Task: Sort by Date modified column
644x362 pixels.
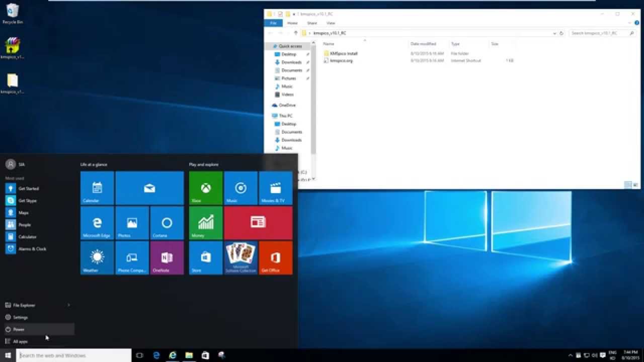Action: coord(423,44)
